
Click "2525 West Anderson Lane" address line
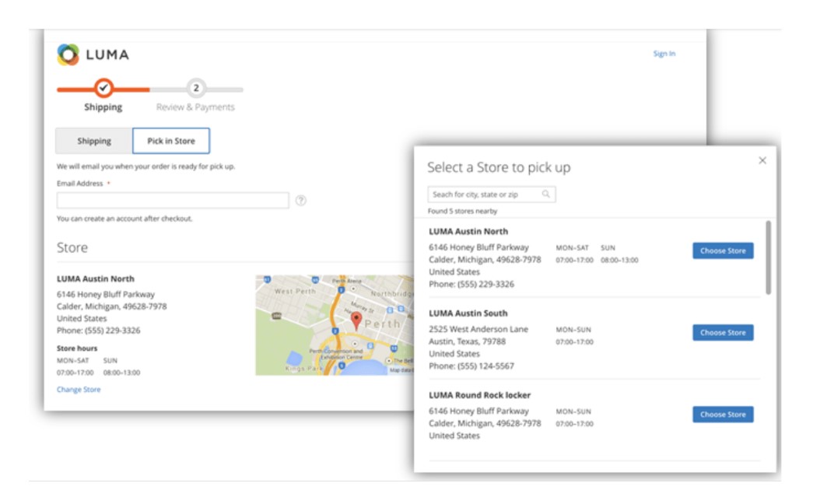click(478, 329)
